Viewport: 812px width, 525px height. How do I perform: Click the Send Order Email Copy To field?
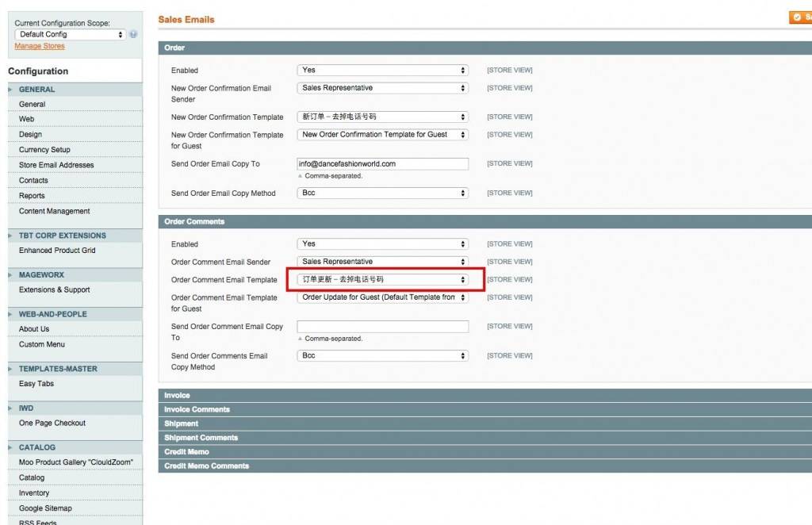[382, 164]
